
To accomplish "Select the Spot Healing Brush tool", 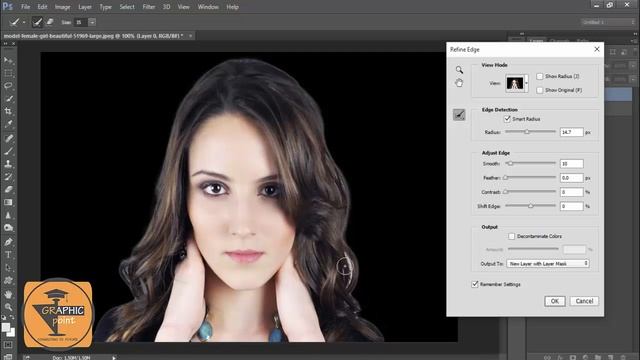I will [8, 138].
